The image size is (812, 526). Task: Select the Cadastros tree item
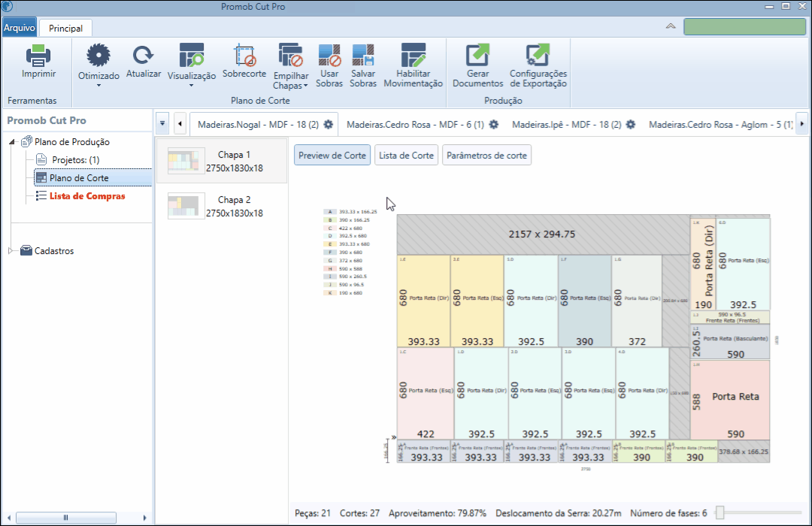(x=54, y=250)
